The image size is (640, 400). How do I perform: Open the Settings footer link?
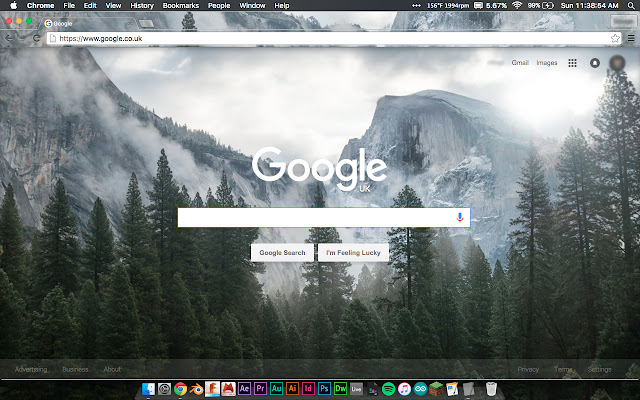[x=599, y=369]
